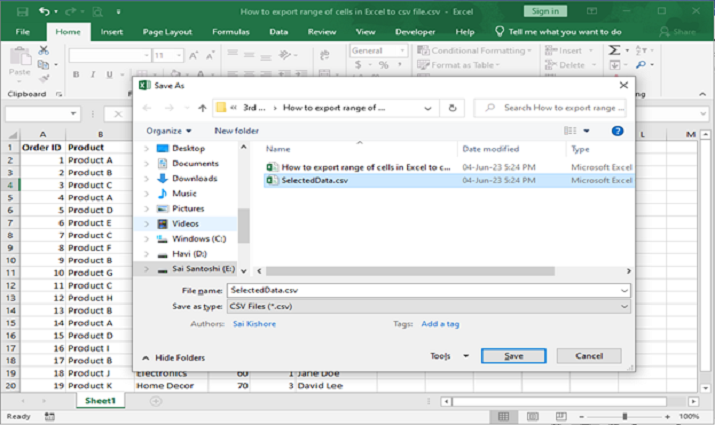Switch to the Data tab
This screenshot has width=715, height=425.
coord(279,32)
